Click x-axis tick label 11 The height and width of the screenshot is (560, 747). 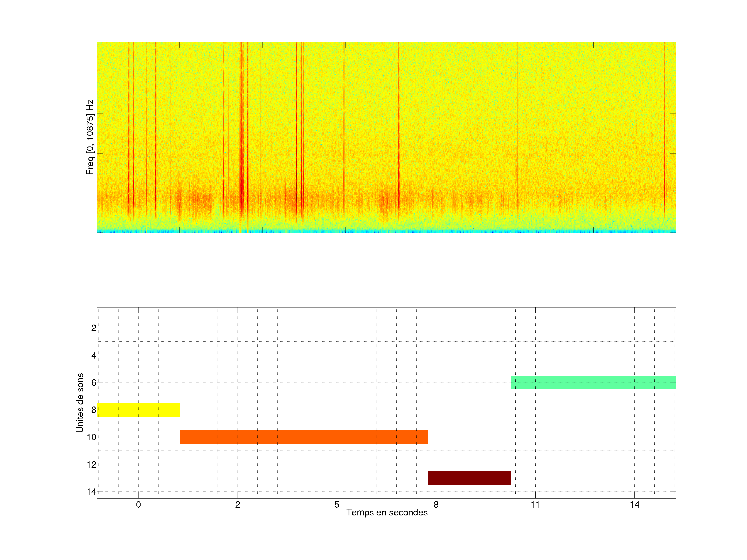(535, 505)
